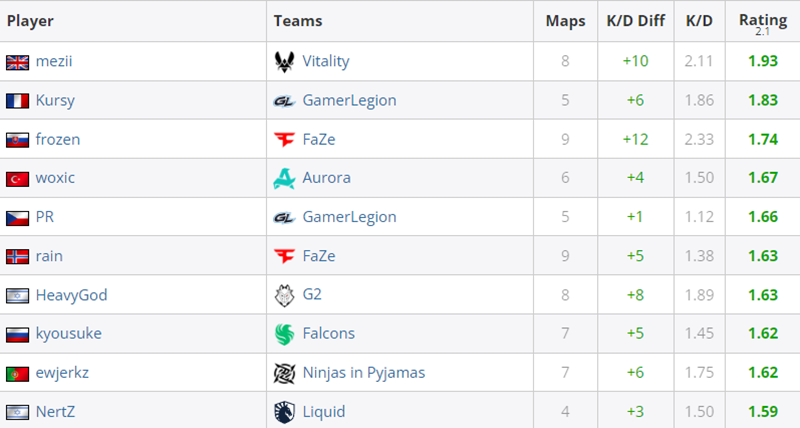Sort by the Maps column header
The height and width of the screenshot is (428, 800).
565,21
